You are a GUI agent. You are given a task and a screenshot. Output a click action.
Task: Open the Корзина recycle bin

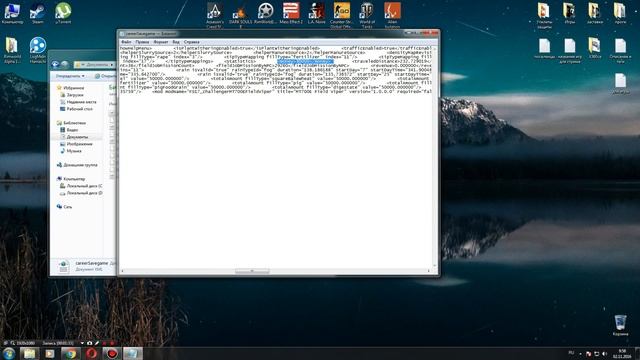620,325
